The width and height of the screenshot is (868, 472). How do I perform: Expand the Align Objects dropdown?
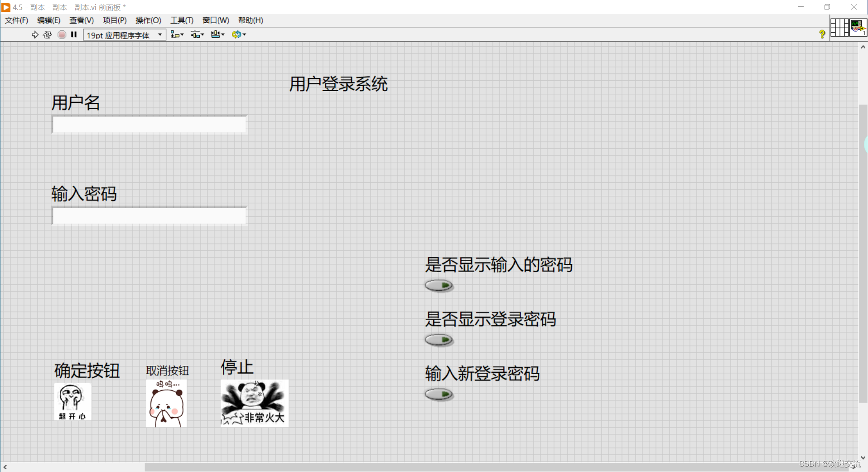click(x=177, y=34)
